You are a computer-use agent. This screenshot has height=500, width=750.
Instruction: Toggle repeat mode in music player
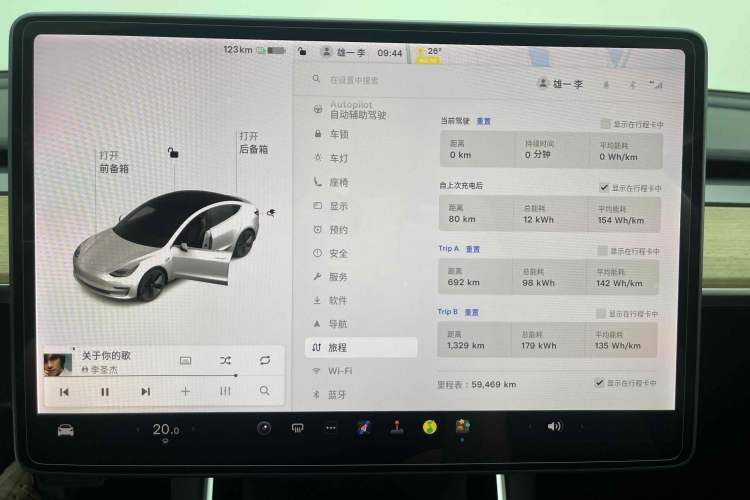coord(265,360)
